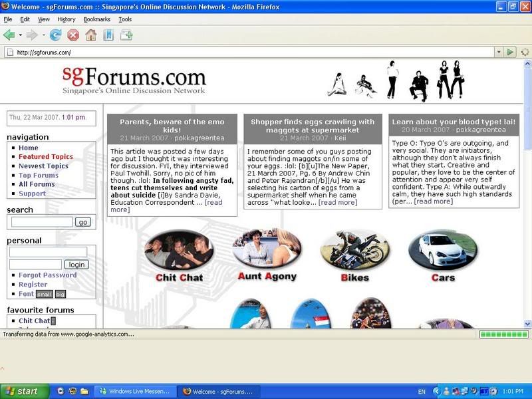Open a new tab with the plus icon

click(x=126, y=35)
